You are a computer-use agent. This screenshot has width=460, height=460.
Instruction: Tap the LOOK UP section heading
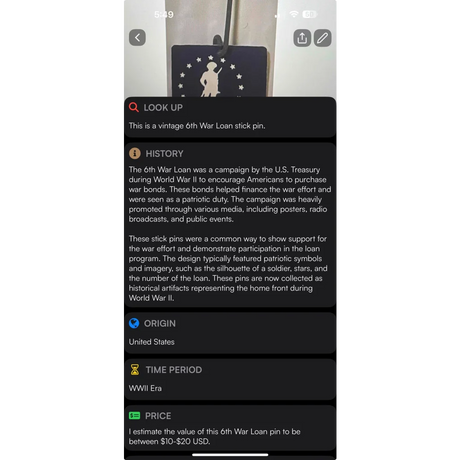pyautogui.click(x=163, y=108)
